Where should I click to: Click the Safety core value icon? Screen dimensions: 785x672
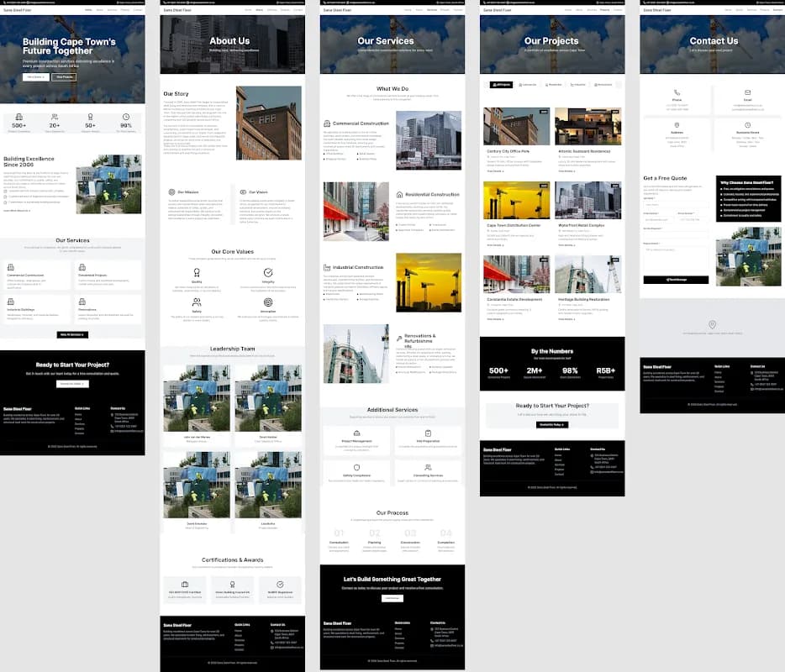click(197, 302)
